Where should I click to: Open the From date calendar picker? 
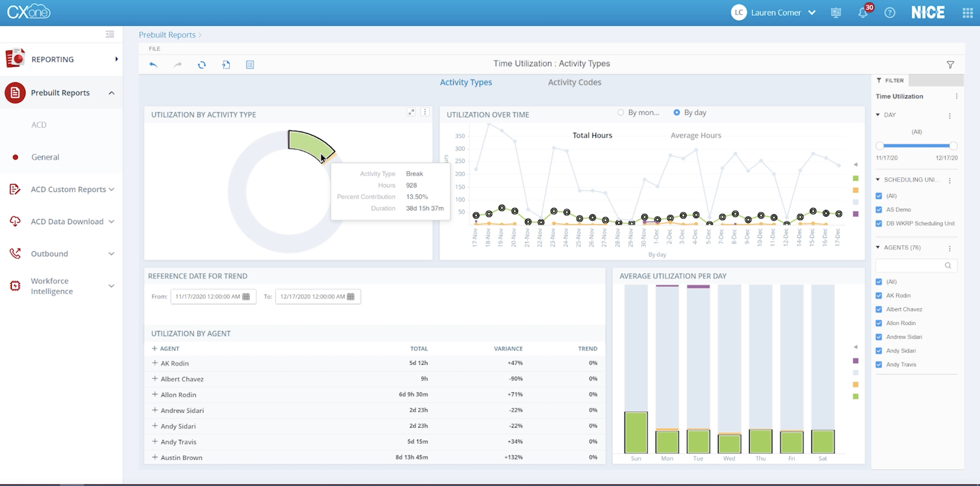click(246, 296)
